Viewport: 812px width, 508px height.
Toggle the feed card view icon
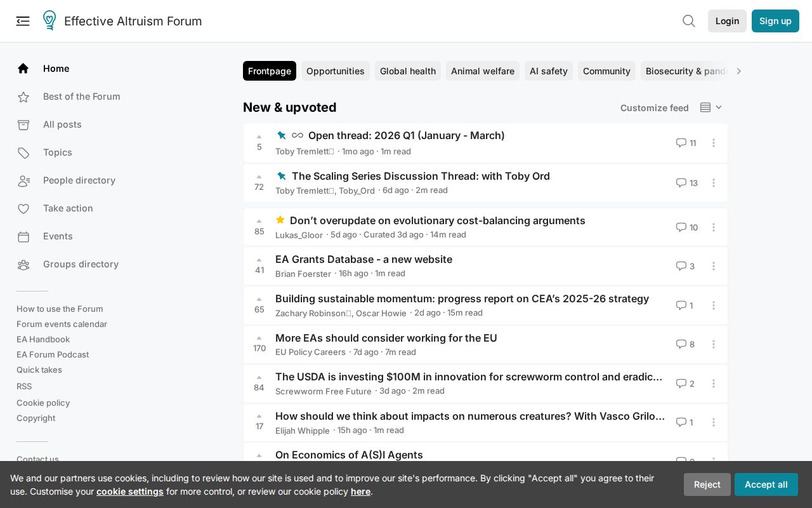tap(704, 107)
